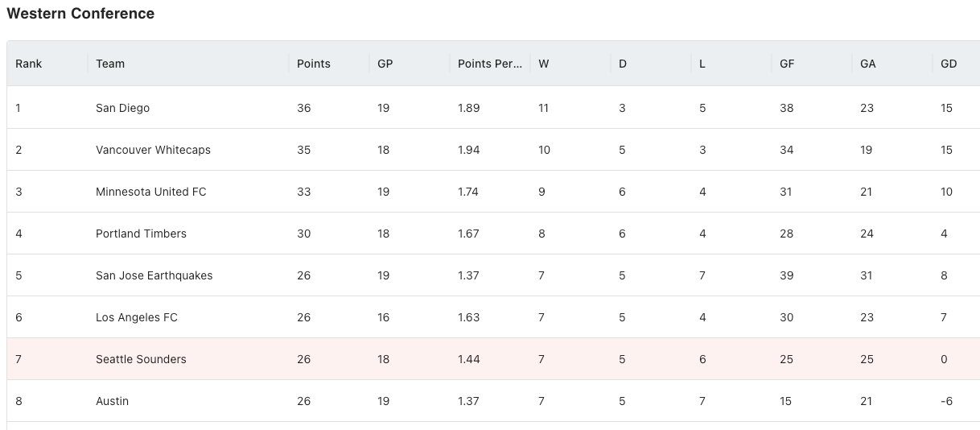Select the Austin team row
Viewport: 980px width, 430px height.
coord(493,401)
